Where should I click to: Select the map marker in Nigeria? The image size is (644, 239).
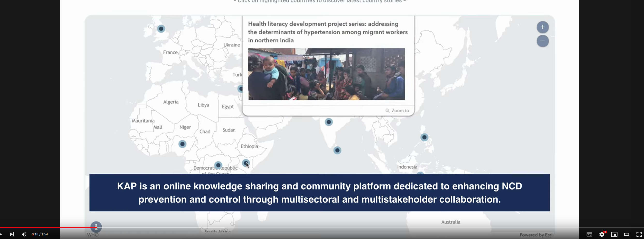tap(182, 144)
